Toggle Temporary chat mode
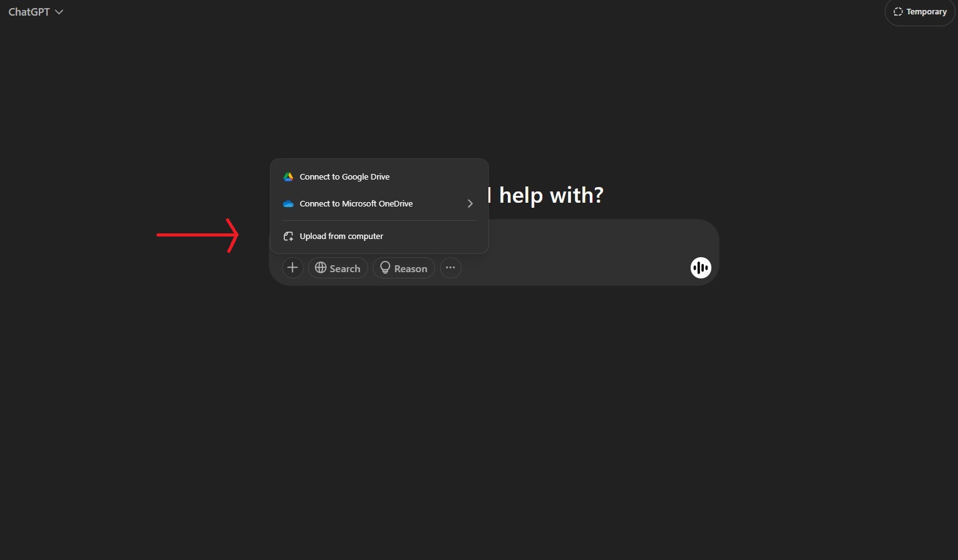The width and height of the screenshot is (958, 560). 920,12
